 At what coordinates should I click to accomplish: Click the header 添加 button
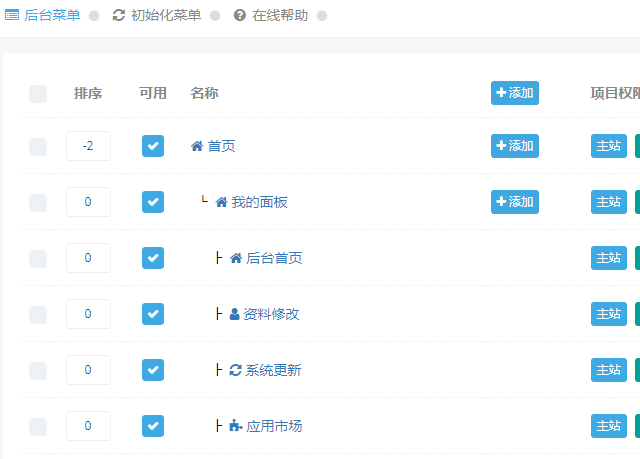click(x=515, y=93)
